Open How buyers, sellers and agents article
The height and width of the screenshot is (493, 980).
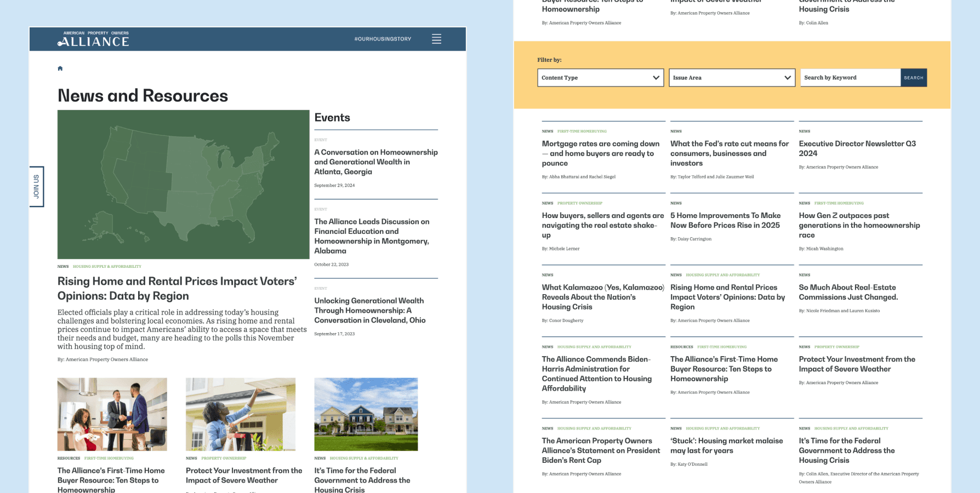603,226
